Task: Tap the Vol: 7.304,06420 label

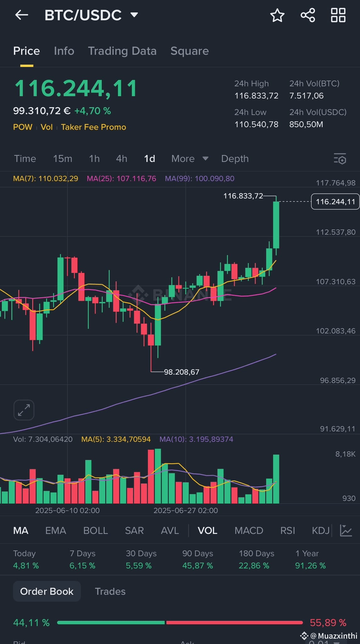Action: pos(43,439)
